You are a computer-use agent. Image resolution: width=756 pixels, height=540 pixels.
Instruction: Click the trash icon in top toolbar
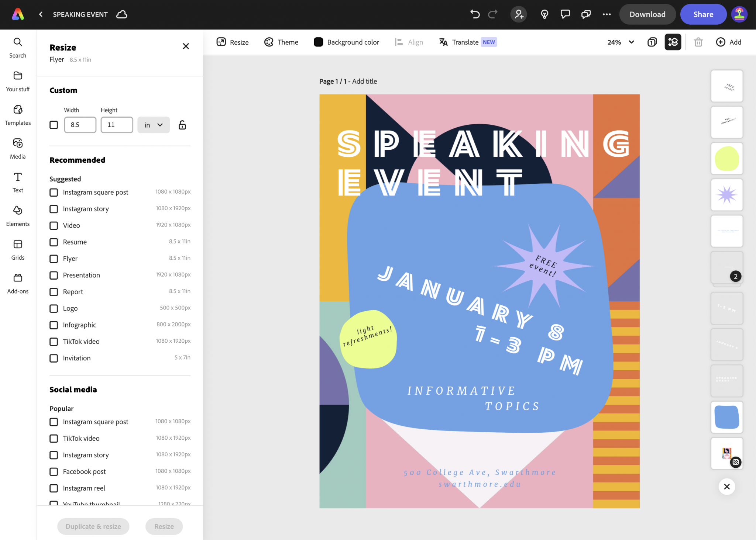pos(698,42)
